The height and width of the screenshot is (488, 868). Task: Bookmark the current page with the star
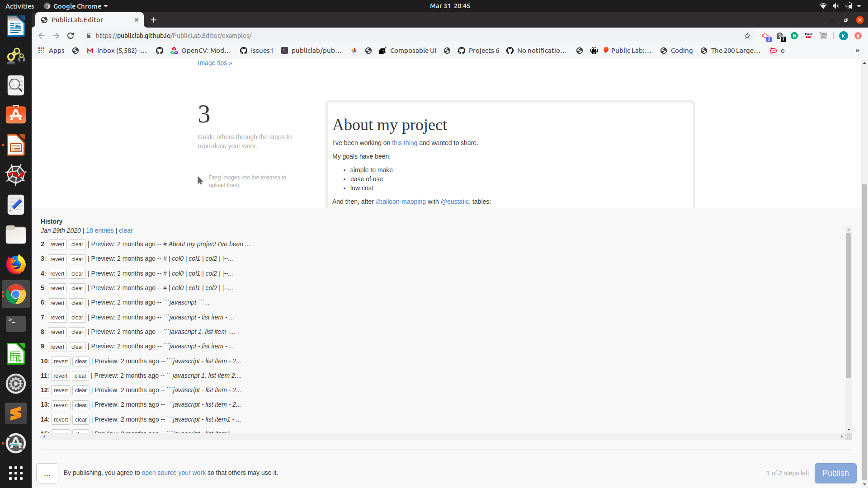(x=747, y=36)
